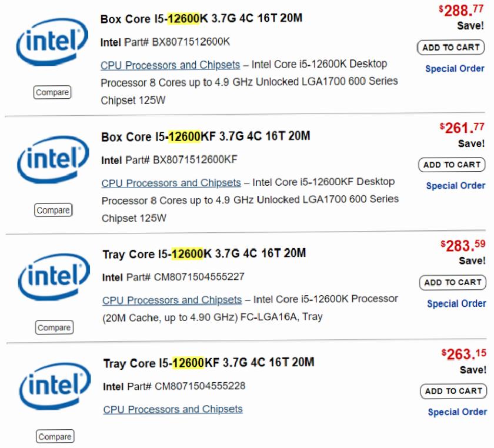Viewport: 494px width, 448px height.
Task: Add the $283.59 Tray I5-12600K to cart
Action: pyautogui.click(x=453, y=283)
